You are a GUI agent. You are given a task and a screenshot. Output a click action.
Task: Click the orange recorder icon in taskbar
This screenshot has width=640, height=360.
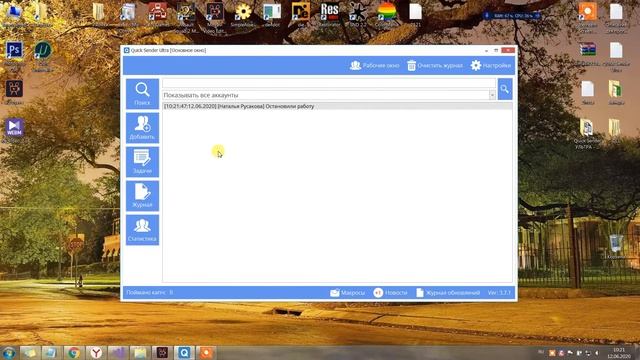tap(206, 352)
